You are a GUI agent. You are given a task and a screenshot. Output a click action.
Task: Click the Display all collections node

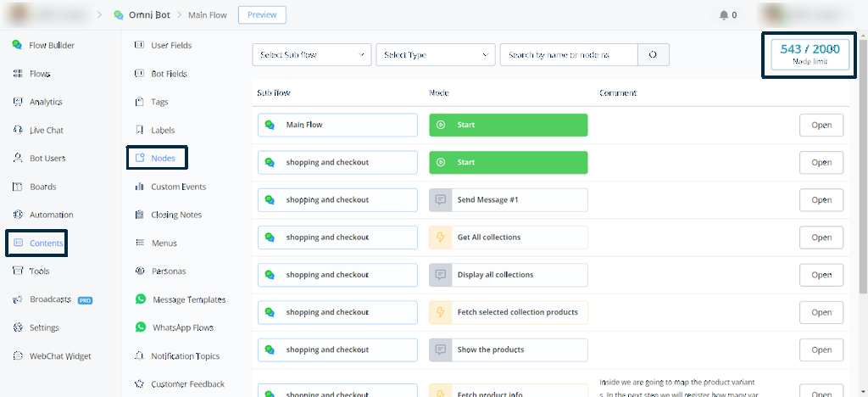pos(509,275)
